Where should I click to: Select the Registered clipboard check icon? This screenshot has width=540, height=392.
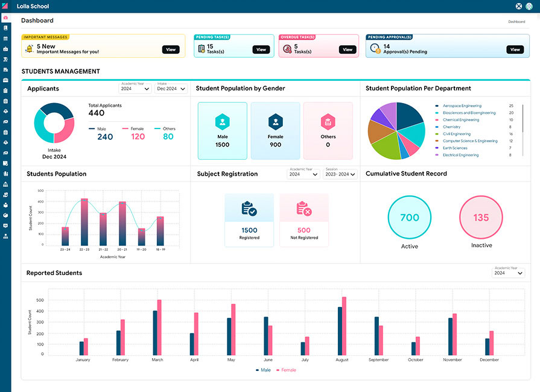tap(249, 209)
